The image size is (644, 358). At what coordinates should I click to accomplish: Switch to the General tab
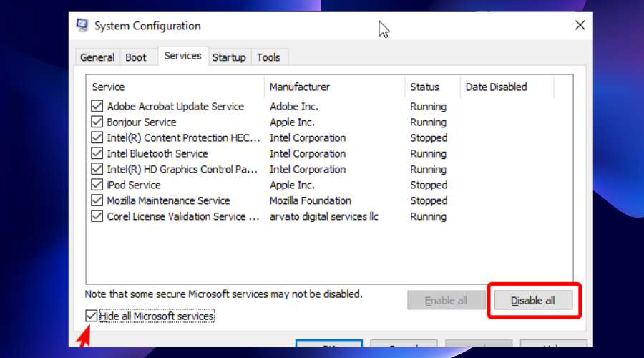[97, 57]
